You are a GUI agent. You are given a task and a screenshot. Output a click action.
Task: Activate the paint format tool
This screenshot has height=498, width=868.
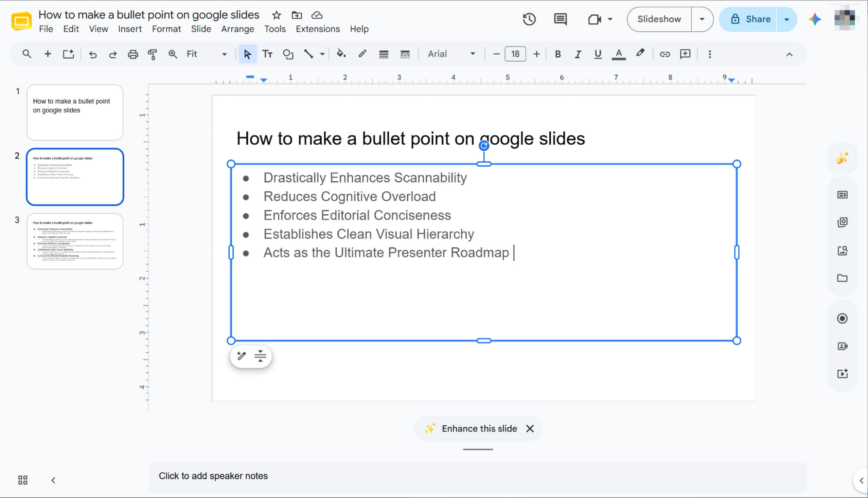[152, 54]
